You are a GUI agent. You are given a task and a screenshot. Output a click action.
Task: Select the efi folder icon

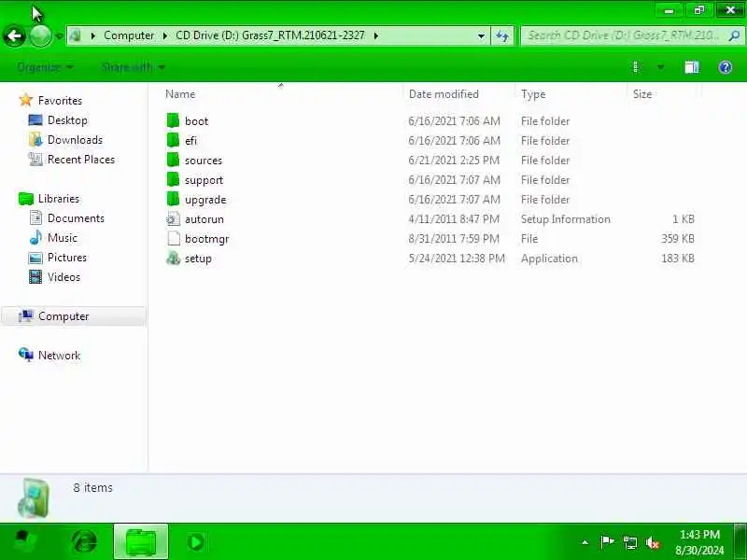point(173,140)
